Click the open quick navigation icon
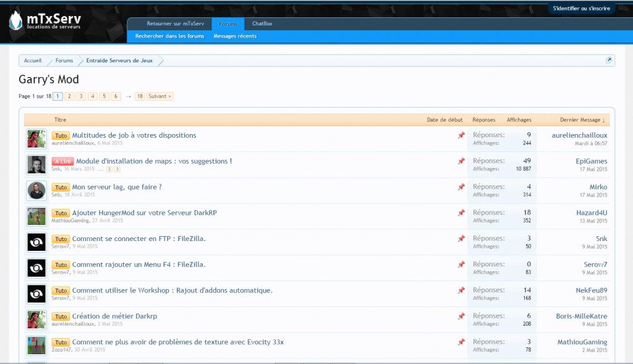This screenshot has height=364, width=633. (609, 61)
